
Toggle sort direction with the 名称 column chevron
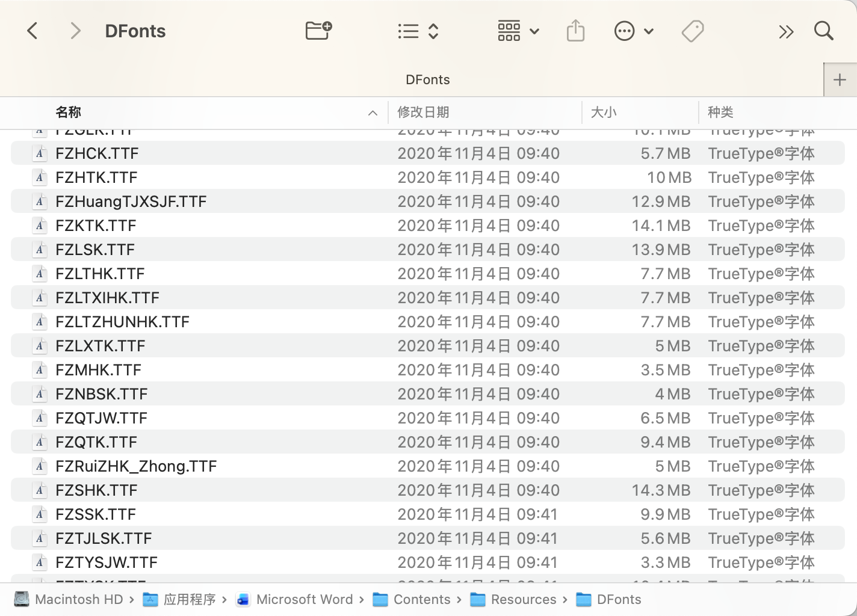click(373, 112)
